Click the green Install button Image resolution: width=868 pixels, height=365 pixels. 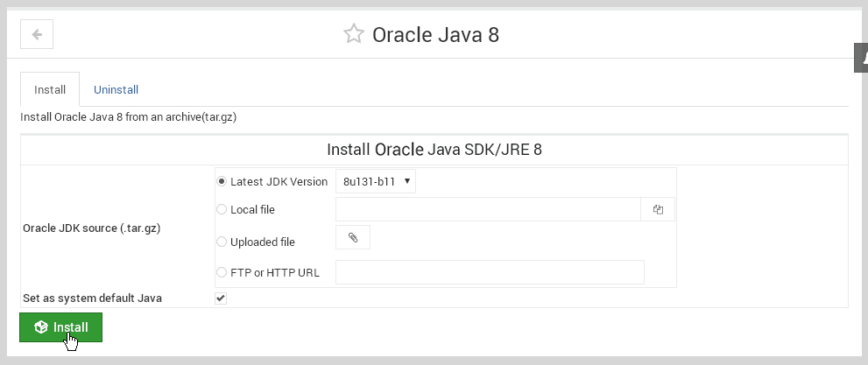pyautogui.click(x=61, y=327)
